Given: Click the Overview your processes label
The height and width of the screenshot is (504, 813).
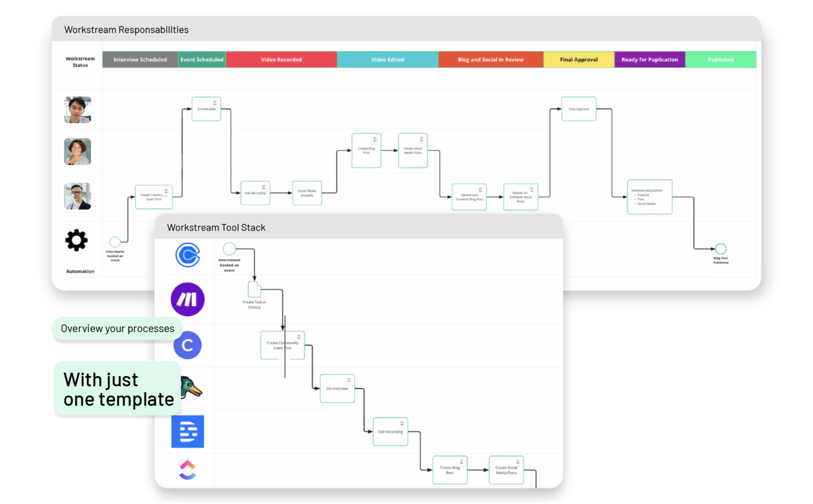Looking at the screenshot, I should [118, 328].
